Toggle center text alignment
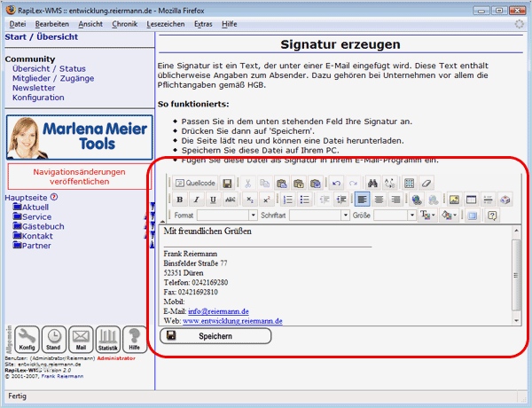Viewport: 532px width, 408px height. click(x=379, y=200)
